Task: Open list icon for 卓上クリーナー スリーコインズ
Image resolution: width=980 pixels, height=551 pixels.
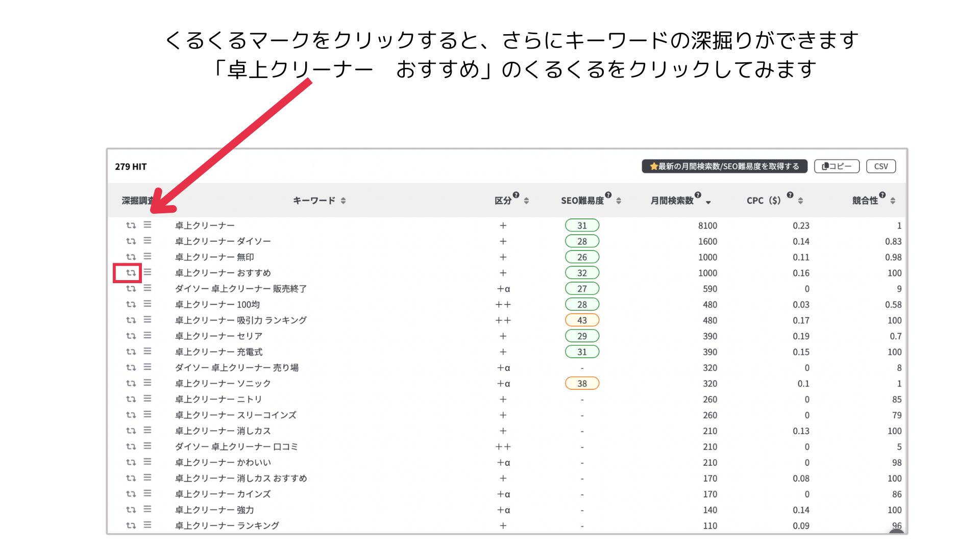Action: [x=148, y=415]
